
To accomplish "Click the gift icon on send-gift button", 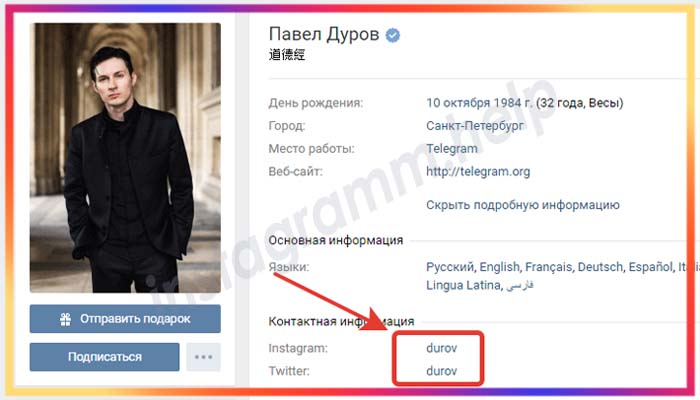I will point(66,319).
